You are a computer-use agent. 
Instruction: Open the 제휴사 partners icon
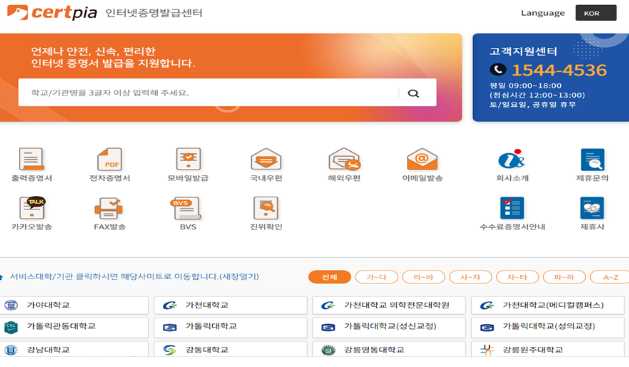592,208
